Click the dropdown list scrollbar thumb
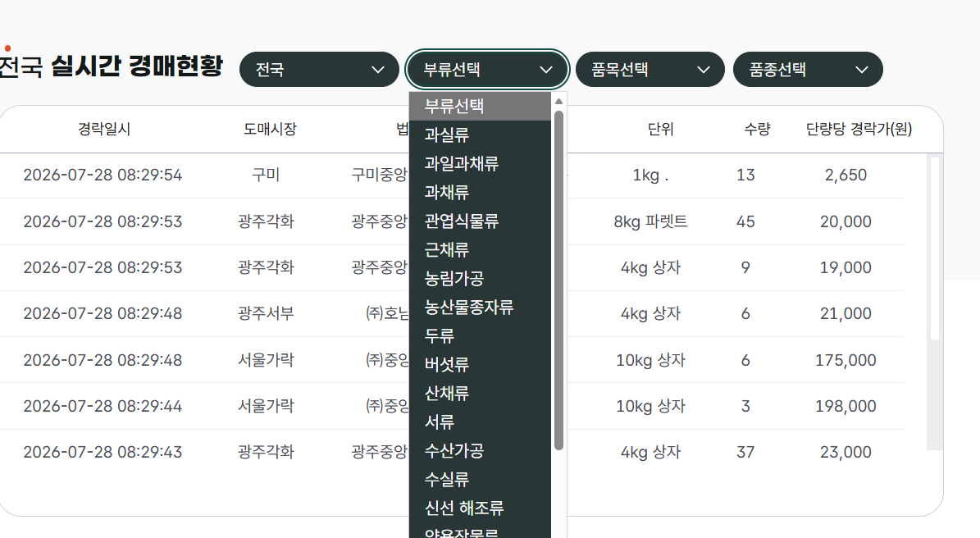 (558, 280)
